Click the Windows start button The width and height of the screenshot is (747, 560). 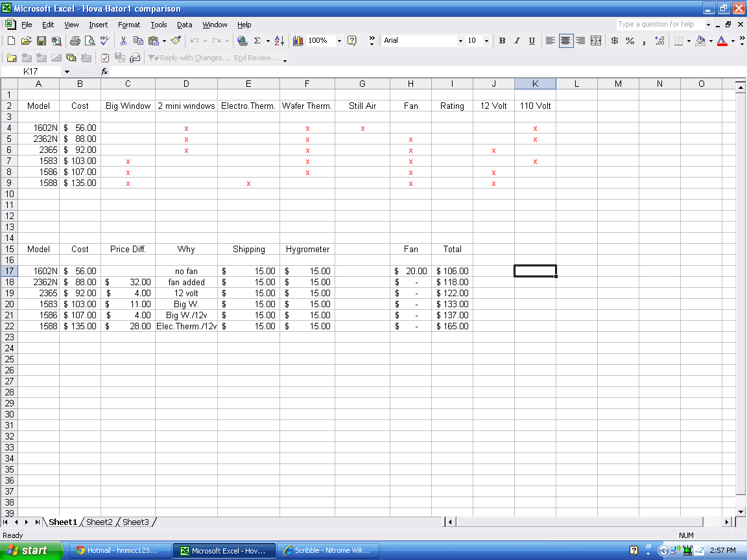coord(27,550)
